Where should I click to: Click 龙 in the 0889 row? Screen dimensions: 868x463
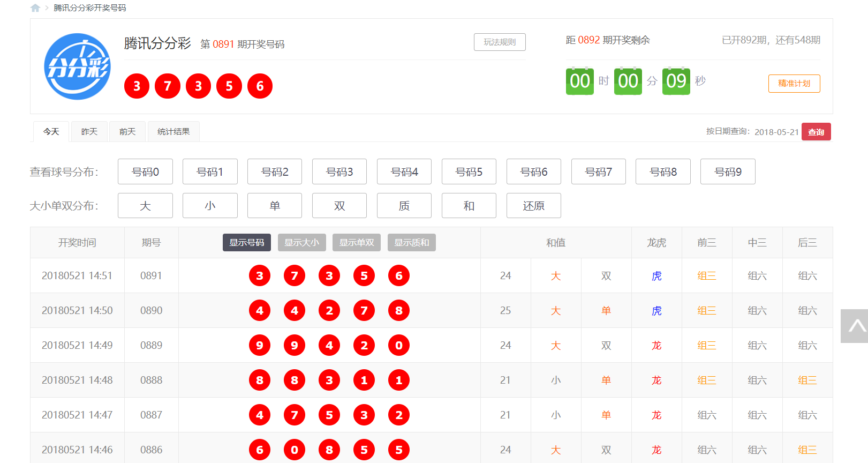click(656, 346)
